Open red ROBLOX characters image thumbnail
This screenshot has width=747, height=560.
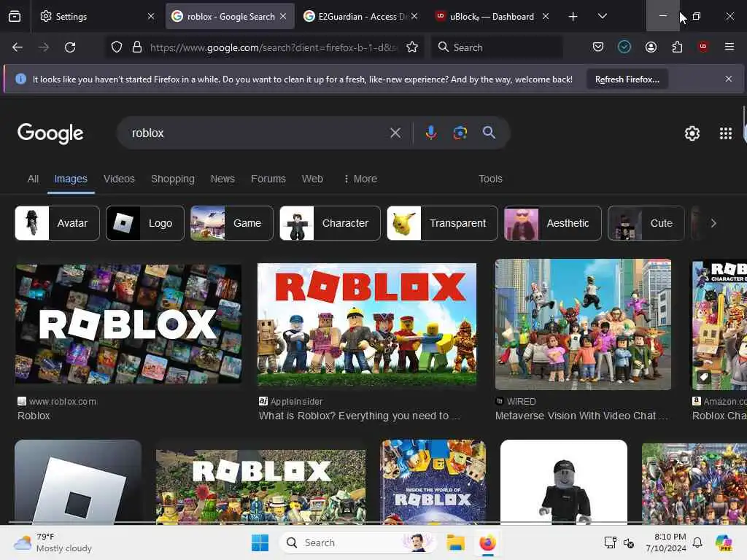tap(366, 324)
